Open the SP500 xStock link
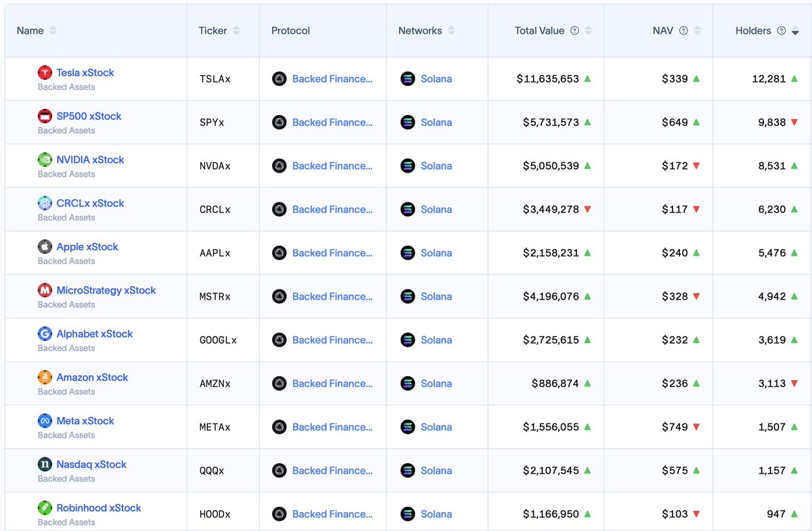 [89, 116]
